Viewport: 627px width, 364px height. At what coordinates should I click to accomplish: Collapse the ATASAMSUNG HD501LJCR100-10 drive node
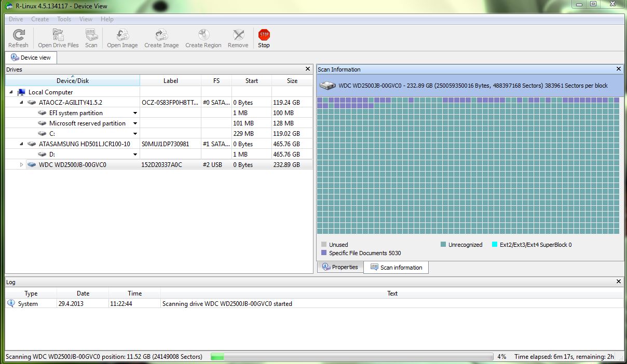22,144
